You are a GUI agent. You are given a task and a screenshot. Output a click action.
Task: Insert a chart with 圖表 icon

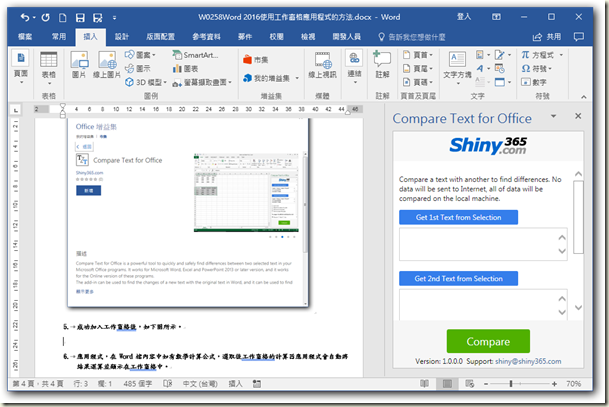coord(186,69)
